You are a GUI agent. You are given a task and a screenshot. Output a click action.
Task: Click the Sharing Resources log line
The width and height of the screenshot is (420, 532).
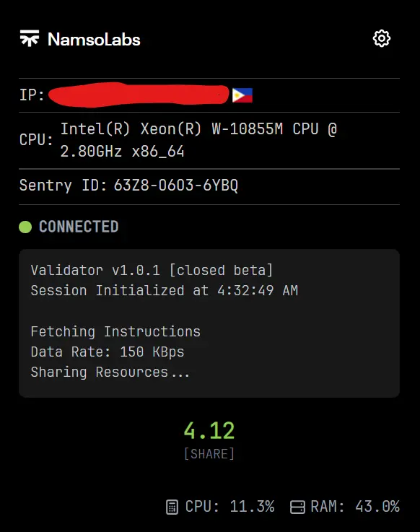110,372
